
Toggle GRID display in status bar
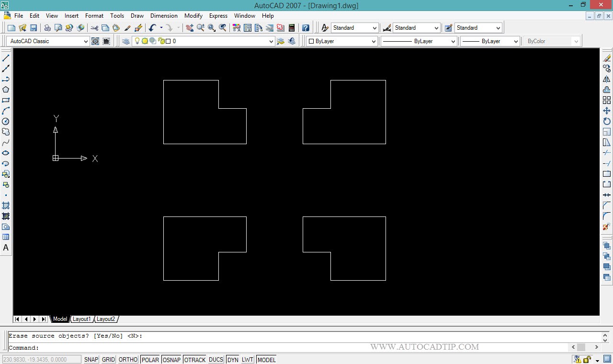pos(109,360)
